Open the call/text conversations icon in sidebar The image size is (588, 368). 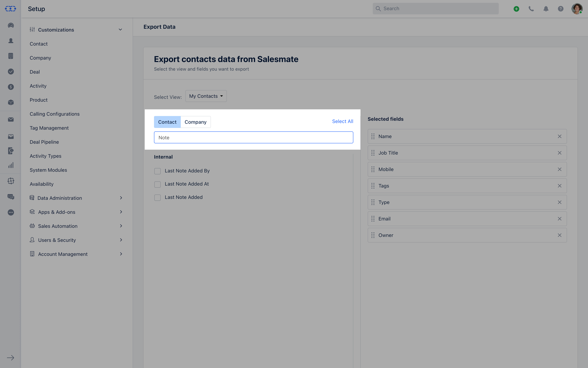pyautogui.click(x=11, y=151)
